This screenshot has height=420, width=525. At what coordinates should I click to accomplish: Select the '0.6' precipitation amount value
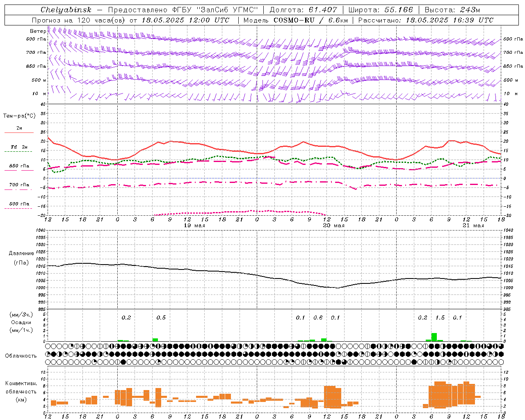318,317
